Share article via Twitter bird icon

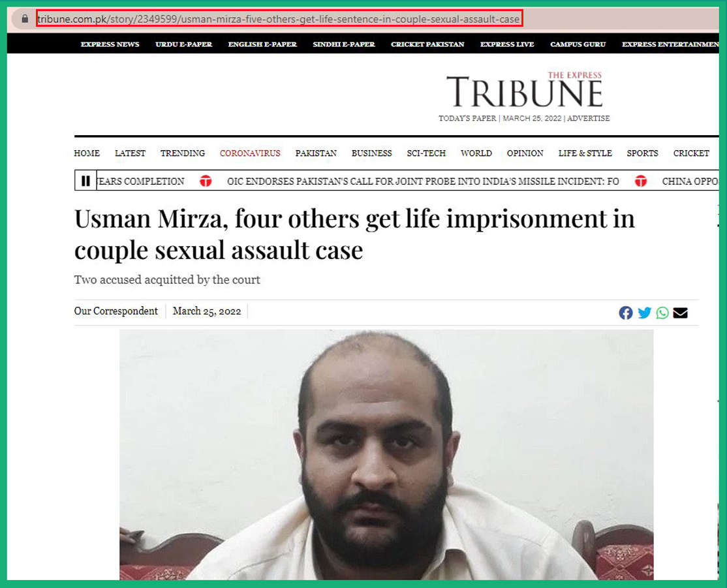pyautogui.click(x=645, y=313)
